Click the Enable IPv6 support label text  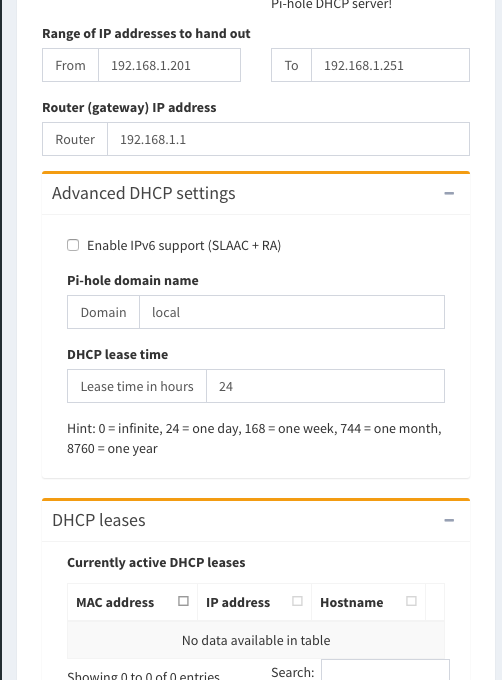184,245
